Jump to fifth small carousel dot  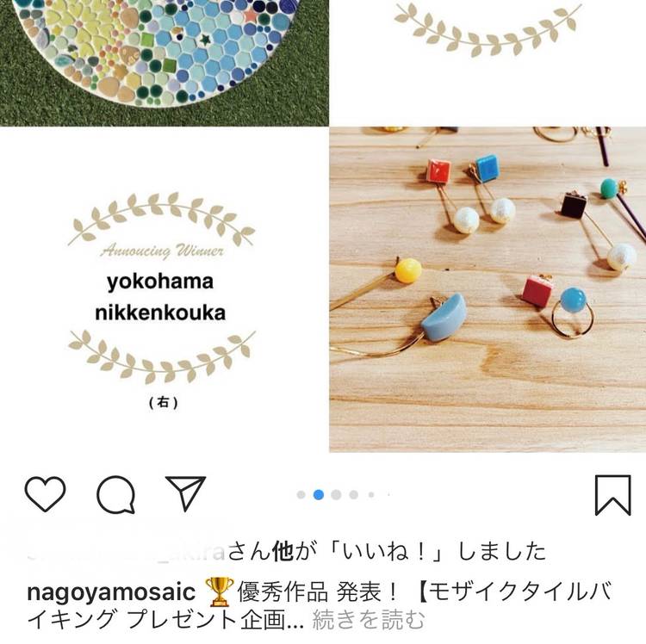tap(371, 494)
